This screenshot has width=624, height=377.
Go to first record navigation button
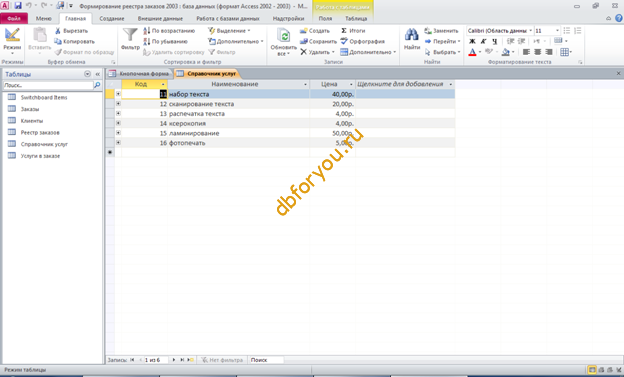coord(132,360)
